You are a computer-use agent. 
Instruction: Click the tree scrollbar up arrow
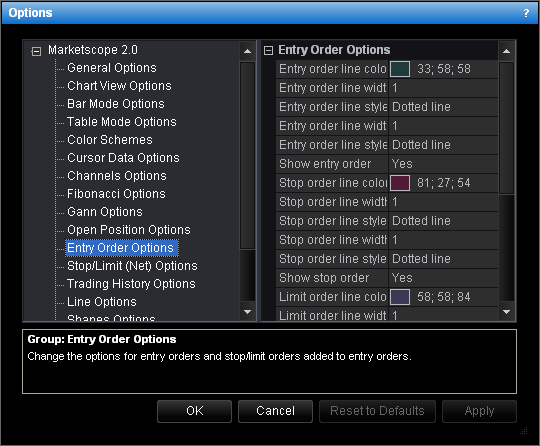(x=247, y=51)
